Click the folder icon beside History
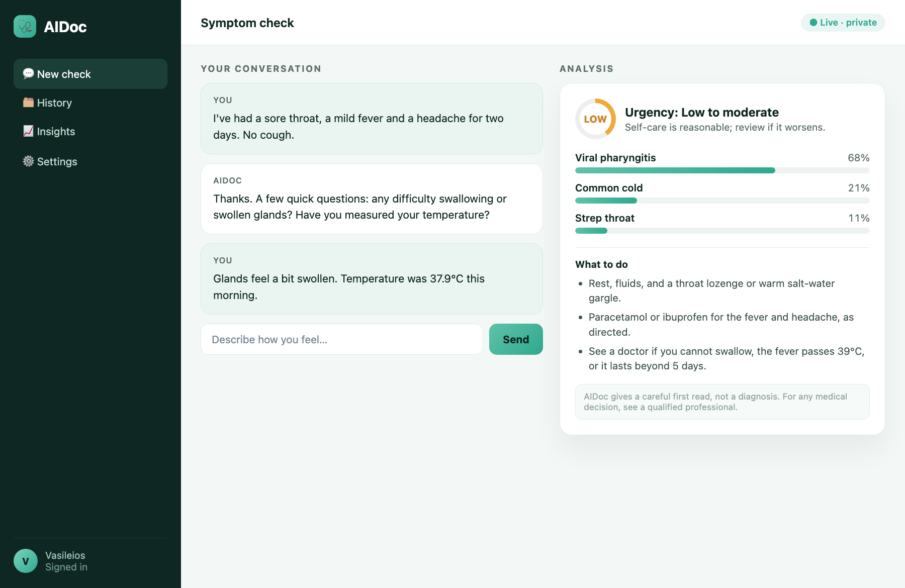Image resolution: width=905 pixels, height=588 pixels. (x=29, y=103)
